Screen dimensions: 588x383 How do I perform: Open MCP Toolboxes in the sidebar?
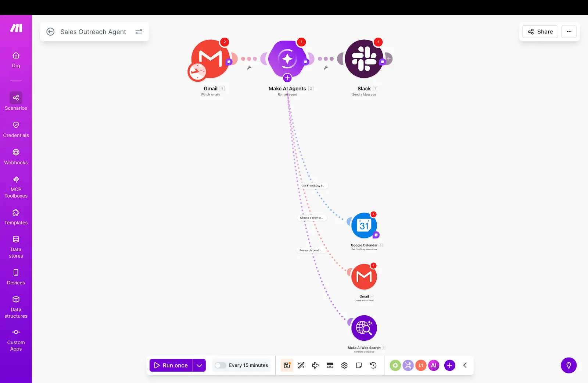click(x=16, y=187)
